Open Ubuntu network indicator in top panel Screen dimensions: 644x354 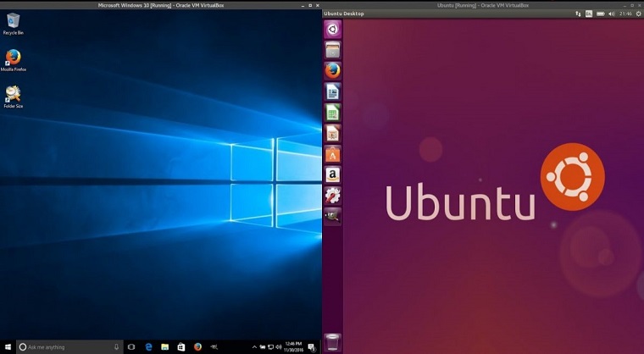578,14
